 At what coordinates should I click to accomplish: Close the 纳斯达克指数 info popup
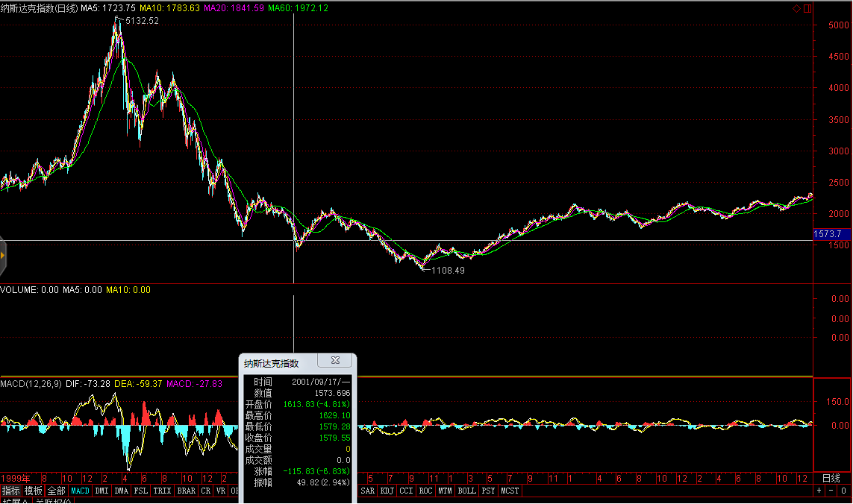point(335,360)
